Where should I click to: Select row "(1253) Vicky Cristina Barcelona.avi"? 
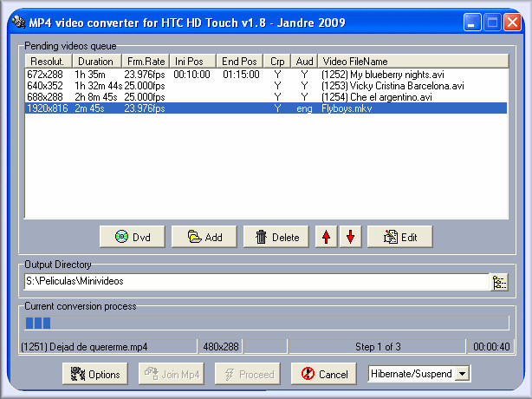[x=266, y=86]
